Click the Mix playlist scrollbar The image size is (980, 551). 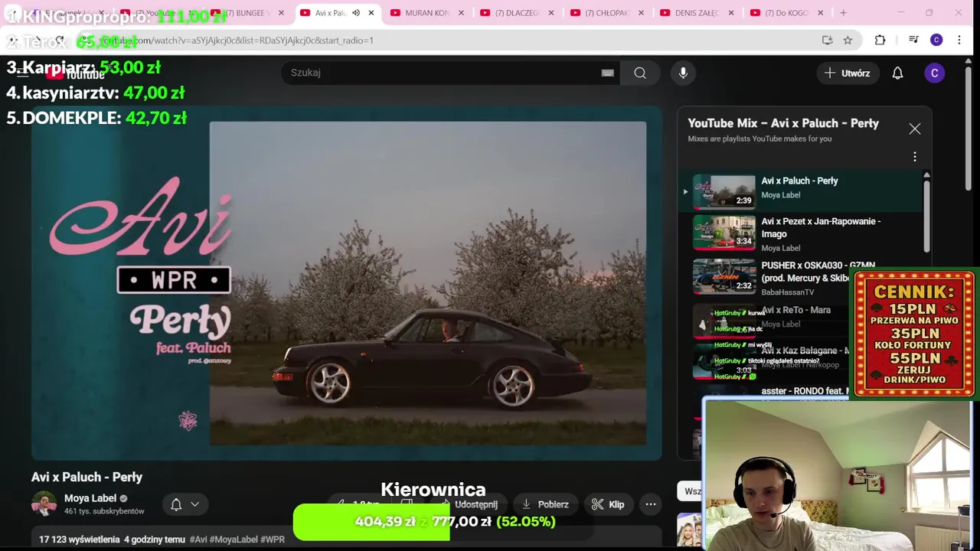coord(926,214)
